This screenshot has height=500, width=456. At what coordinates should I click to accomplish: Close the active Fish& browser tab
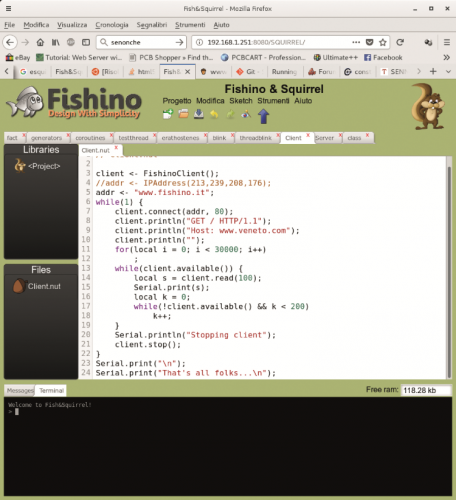point(188,72)
